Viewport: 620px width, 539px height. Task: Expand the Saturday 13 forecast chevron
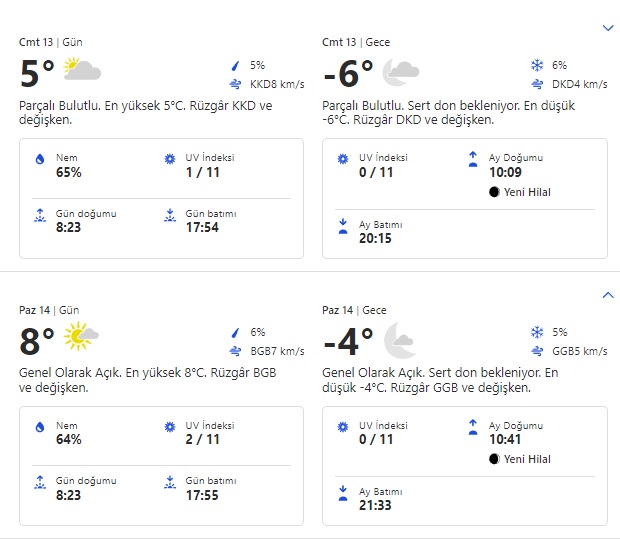pyautogui.click(x=608, y=28)
